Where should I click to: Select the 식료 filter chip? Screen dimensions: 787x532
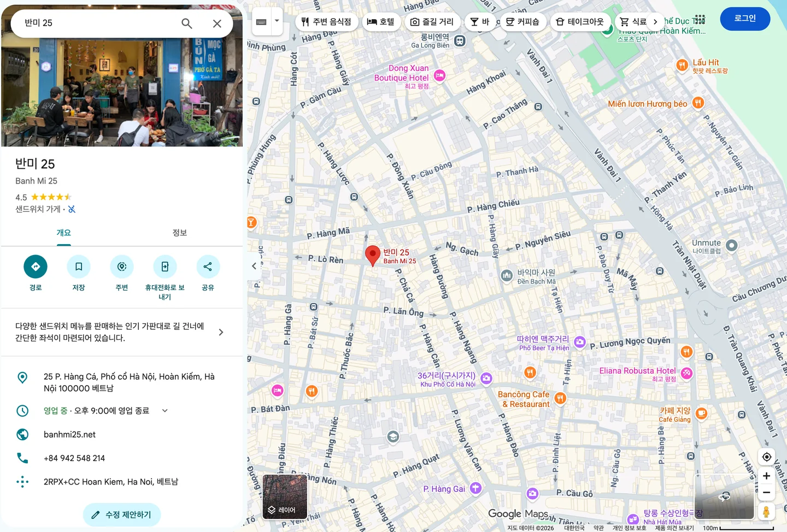tap(633, 22)
